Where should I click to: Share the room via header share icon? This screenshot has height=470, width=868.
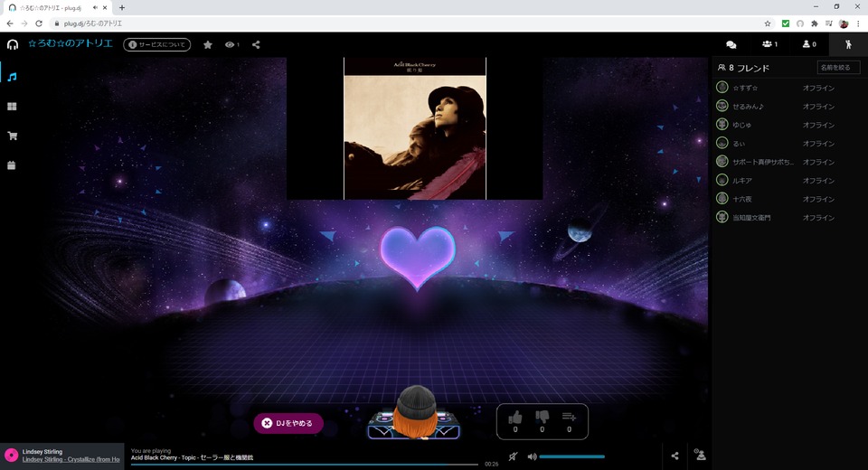point(256,45)
